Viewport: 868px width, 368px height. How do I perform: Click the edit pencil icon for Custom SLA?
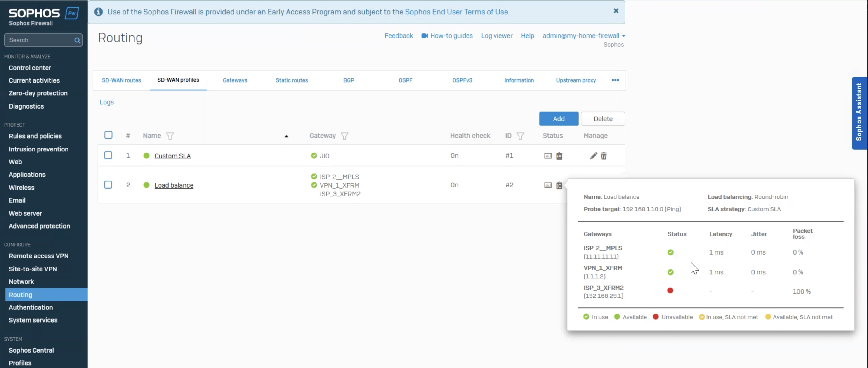(593, 156)
